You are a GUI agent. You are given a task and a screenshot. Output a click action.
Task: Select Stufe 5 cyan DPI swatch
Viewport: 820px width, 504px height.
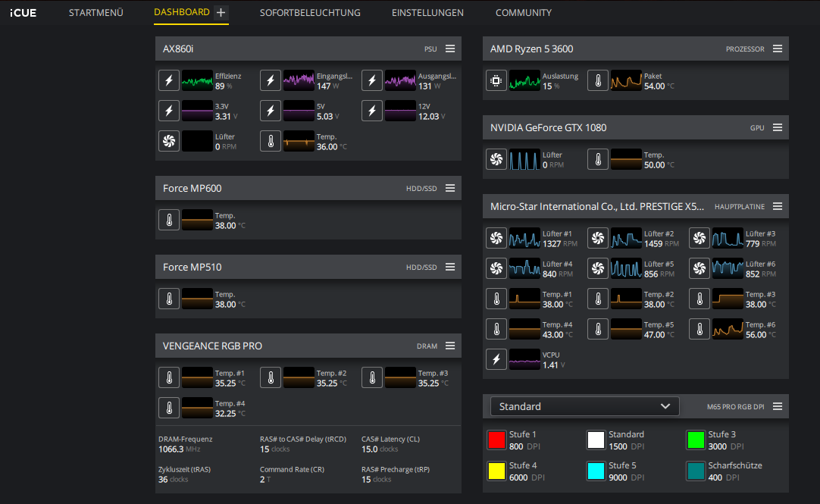pos(596,471)
